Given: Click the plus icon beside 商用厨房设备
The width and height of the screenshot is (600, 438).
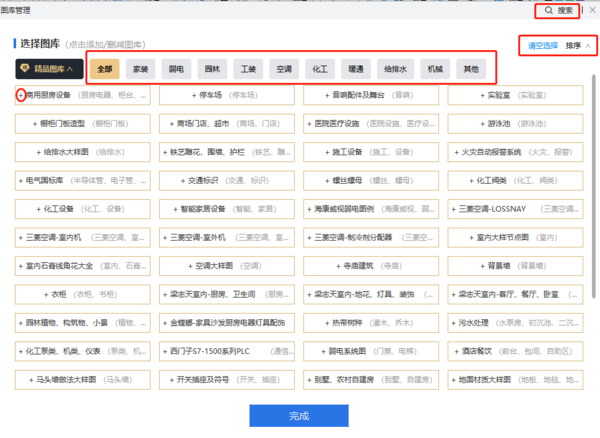Looking at the screenshot, I should (x=22, y=96).
